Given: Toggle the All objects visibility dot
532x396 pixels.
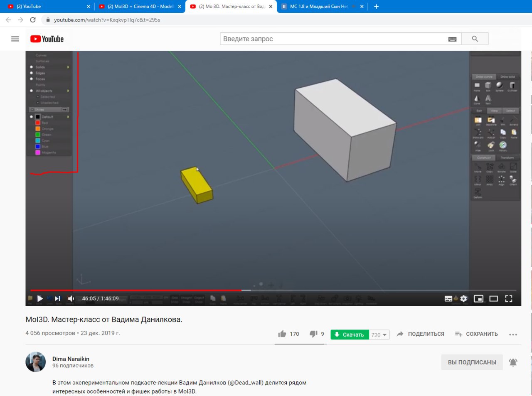Looking at the screenshot, I should (31, 91).
